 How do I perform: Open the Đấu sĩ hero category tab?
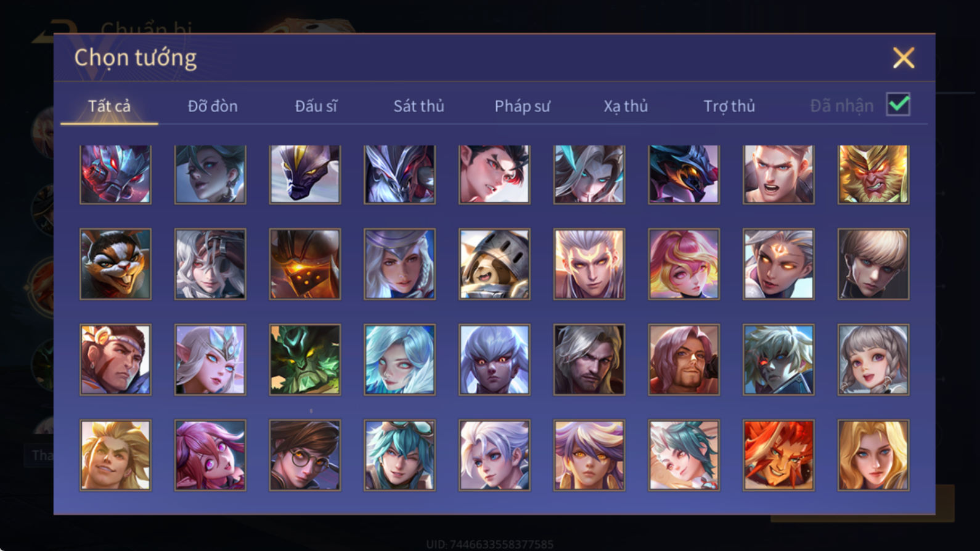click(x=316, y=106)
